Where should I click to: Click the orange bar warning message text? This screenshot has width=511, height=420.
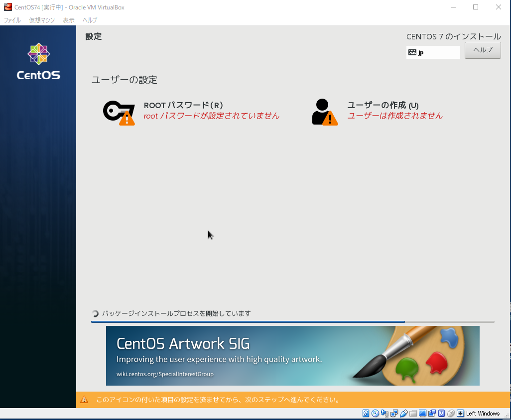tap(218, 400)
